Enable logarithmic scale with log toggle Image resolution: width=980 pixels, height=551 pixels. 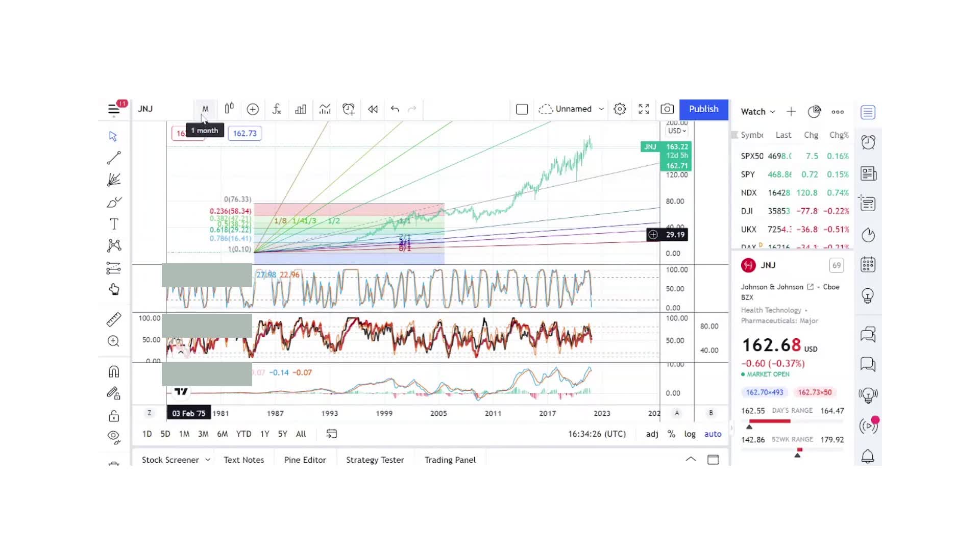pyautogui.click(x=690, y=434)
